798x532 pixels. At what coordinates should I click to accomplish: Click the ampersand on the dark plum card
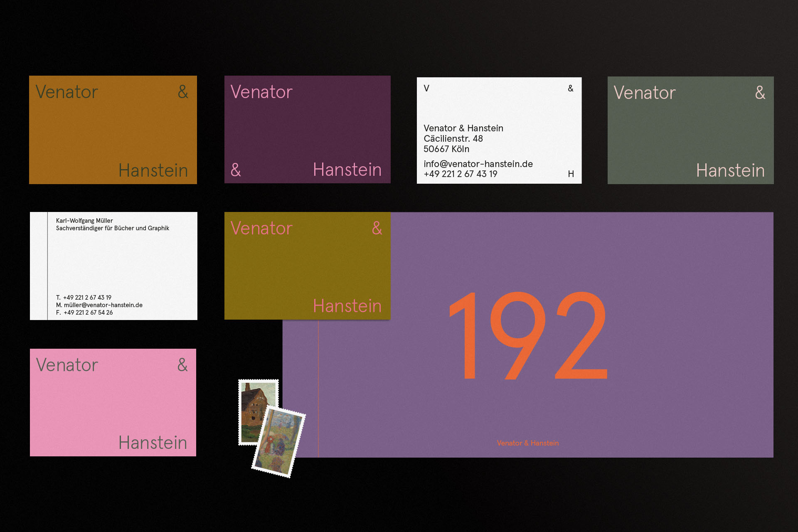[236, 170]
